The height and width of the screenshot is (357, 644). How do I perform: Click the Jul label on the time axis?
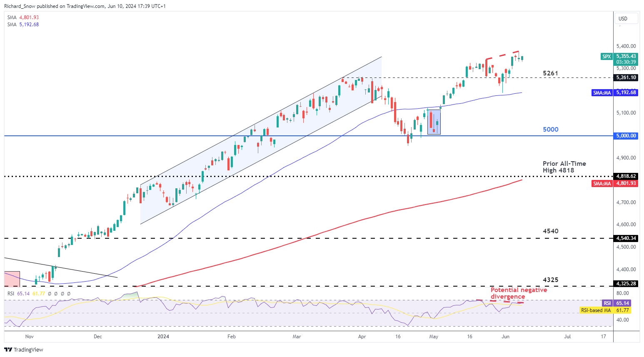pos(567,337)
